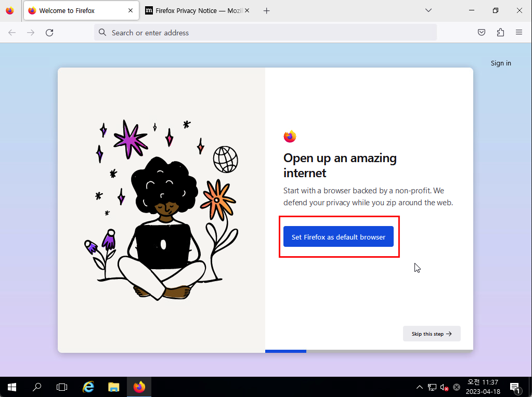Click the heading Open up an amazing internet
This screenshot has height=397, width=532.
coord(340,165)
